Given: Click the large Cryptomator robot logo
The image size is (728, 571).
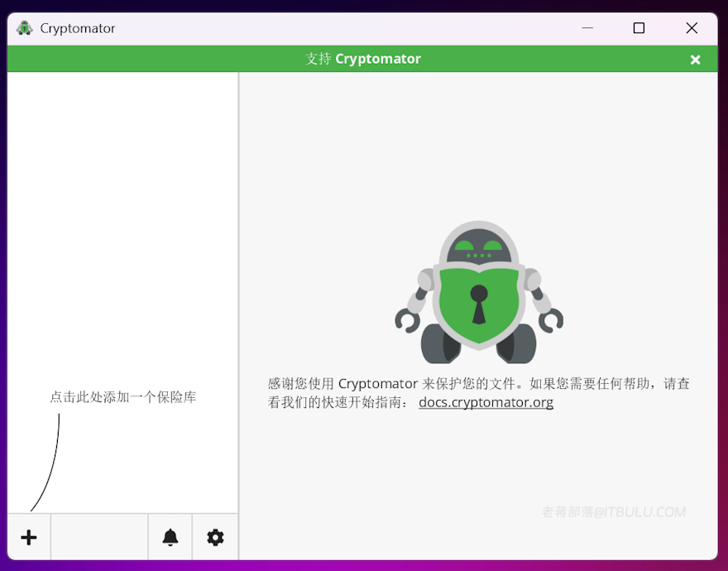Looking at the screenshot, I should (x=479, y=292).
